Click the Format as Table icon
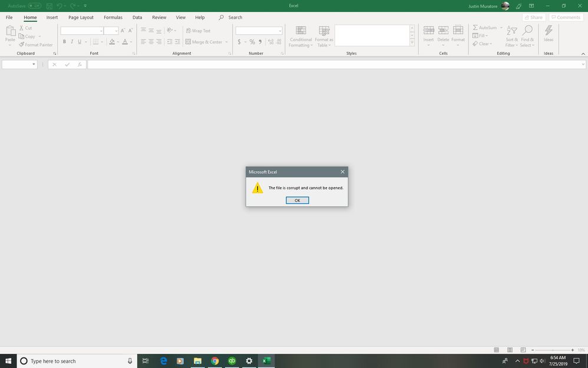This screenshot has width=588, height=368. tap(323, 31)
